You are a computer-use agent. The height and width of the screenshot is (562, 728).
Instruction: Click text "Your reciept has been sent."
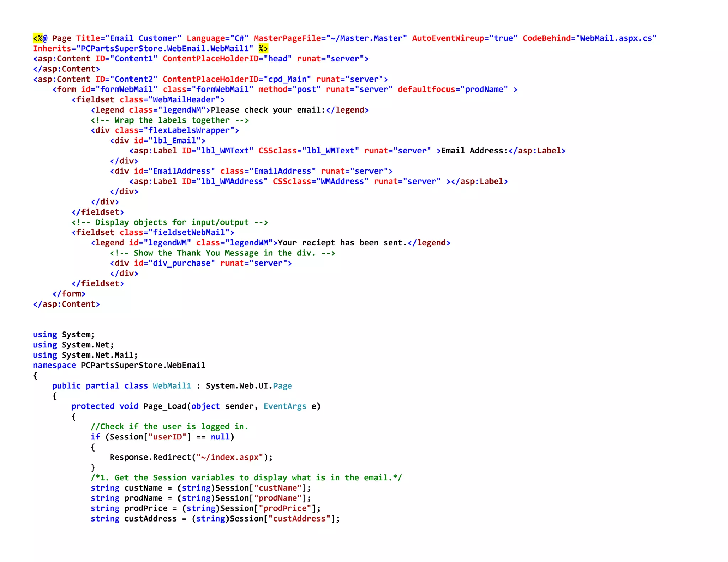[342, 243]
